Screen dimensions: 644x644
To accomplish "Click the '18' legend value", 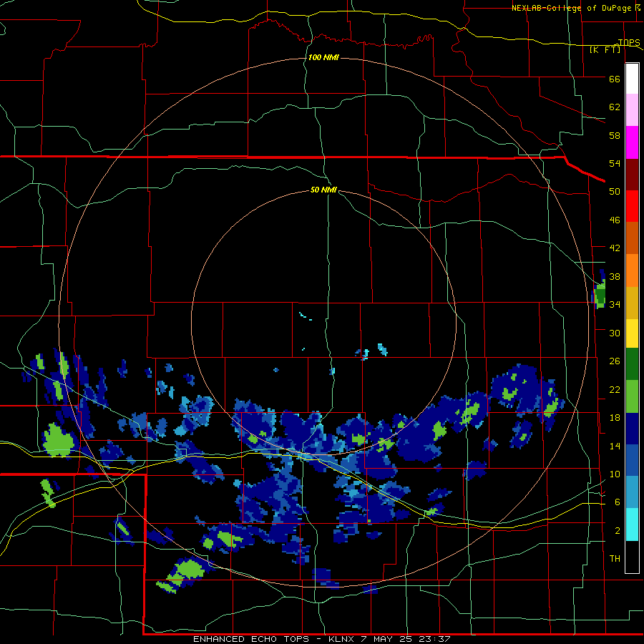I will coord(615,418).
